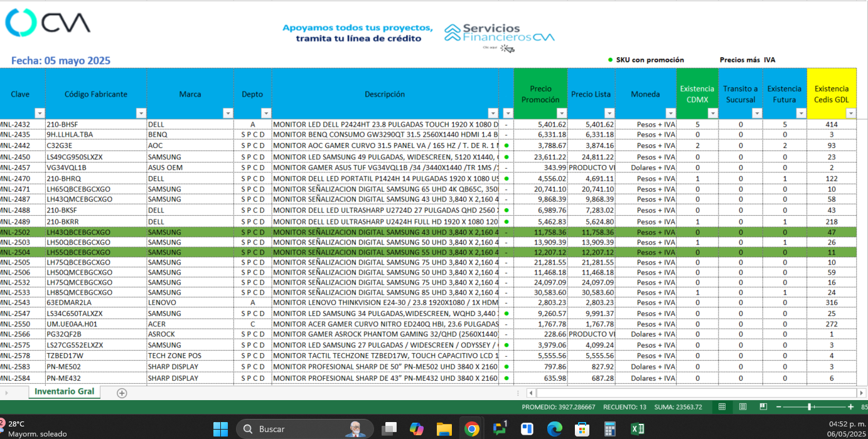Image resolution: width=868 pixels, height=439 pixels.
Task: Select code cell UM.UE0AA.H01
Action: point(96,324)
